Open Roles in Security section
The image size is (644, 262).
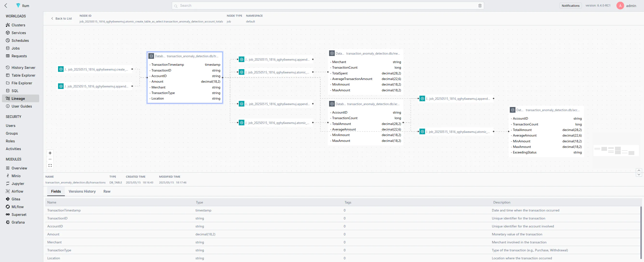coord(10,141)
